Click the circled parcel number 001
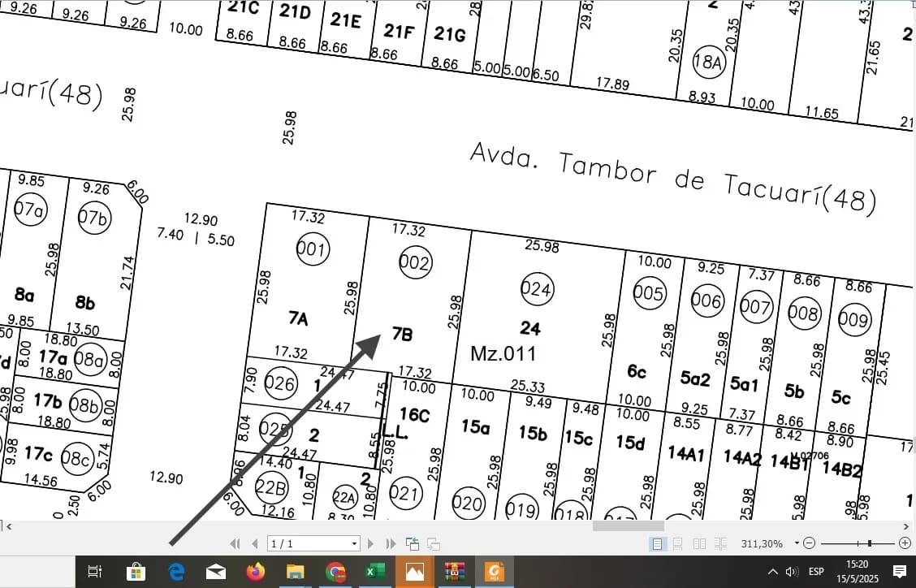 click(x=313, y=249)
